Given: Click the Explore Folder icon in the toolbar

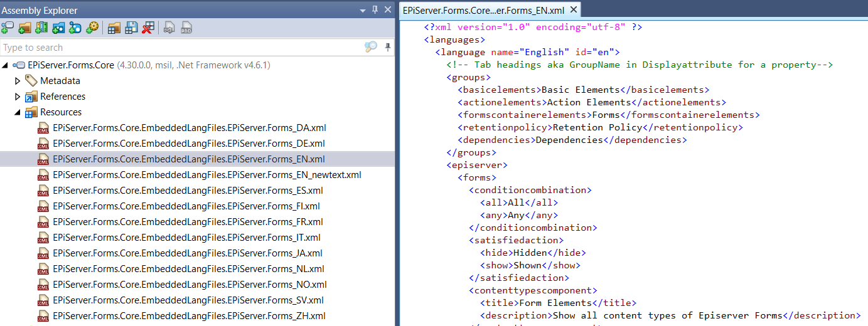Looking at the screenshot, I should tap(24, 28).
